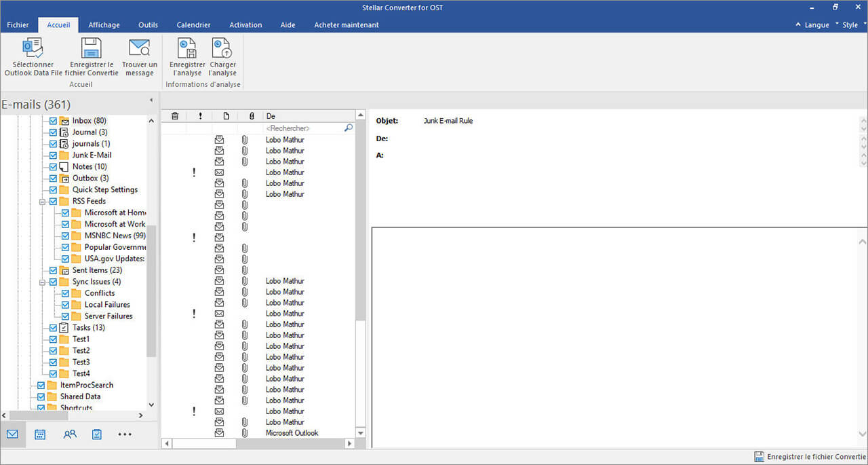
Task: Click the Junk E-mail Rule subject text
Action: 448,121
